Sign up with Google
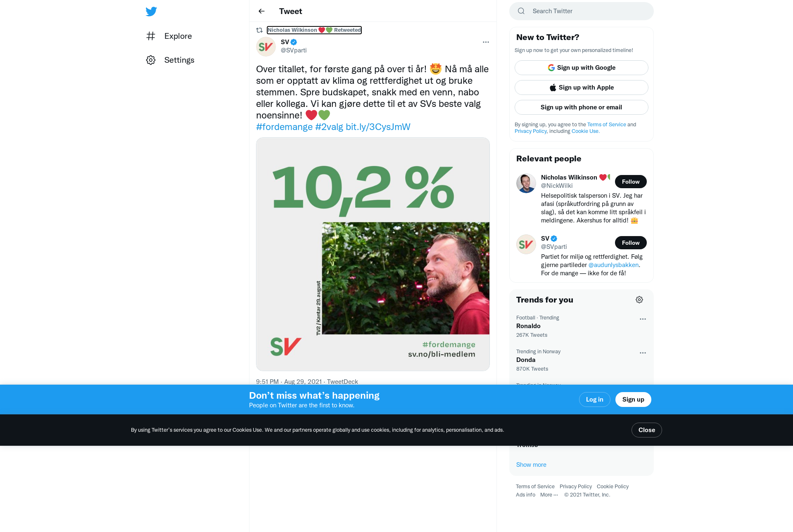The image size is (793, 532). tap(582, 68)
